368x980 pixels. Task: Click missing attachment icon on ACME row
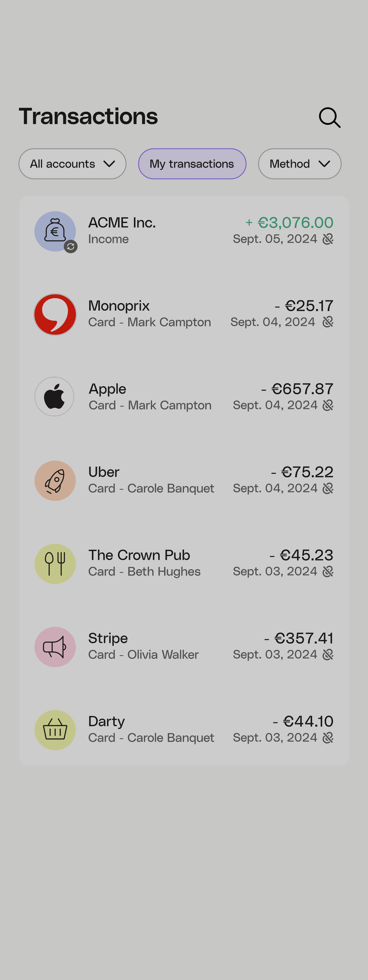point(328,239)
